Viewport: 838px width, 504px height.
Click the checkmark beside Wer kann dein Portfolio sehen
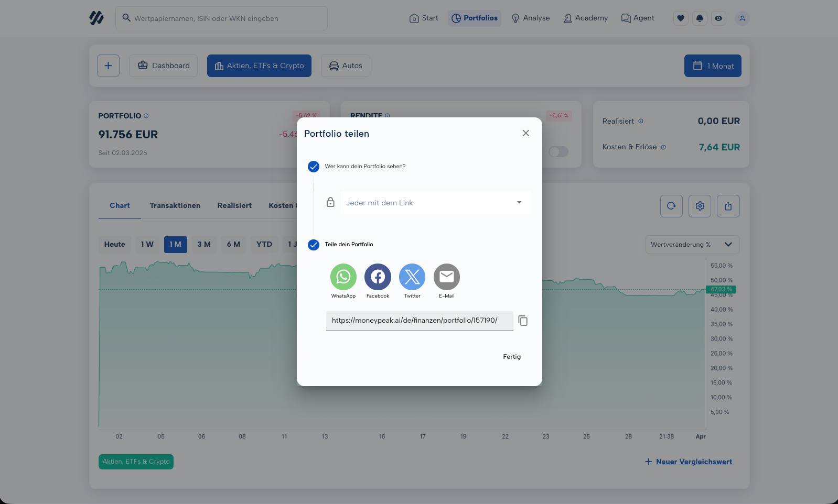[x=314, y=167]
